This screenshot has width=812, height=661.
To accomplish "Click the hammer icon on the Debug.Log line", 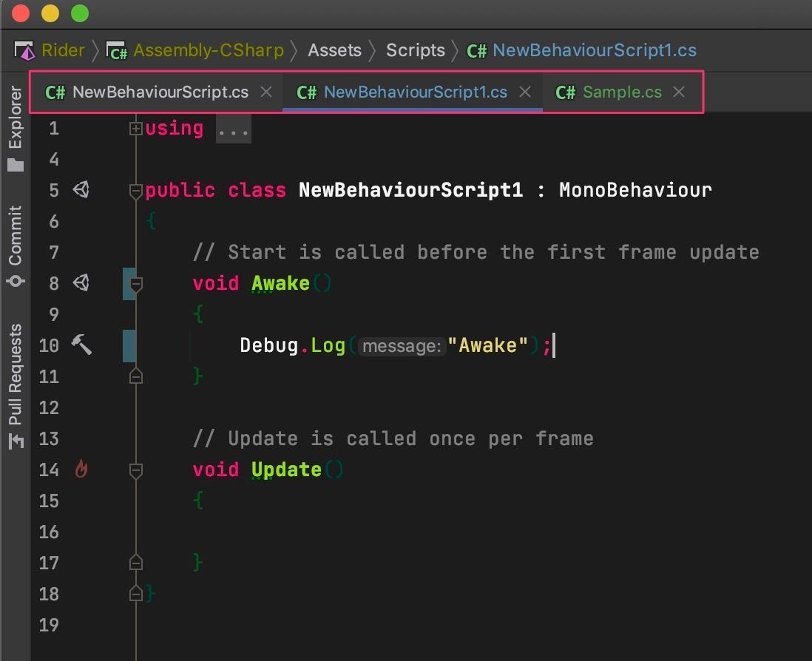I will (x=81, y=345).
